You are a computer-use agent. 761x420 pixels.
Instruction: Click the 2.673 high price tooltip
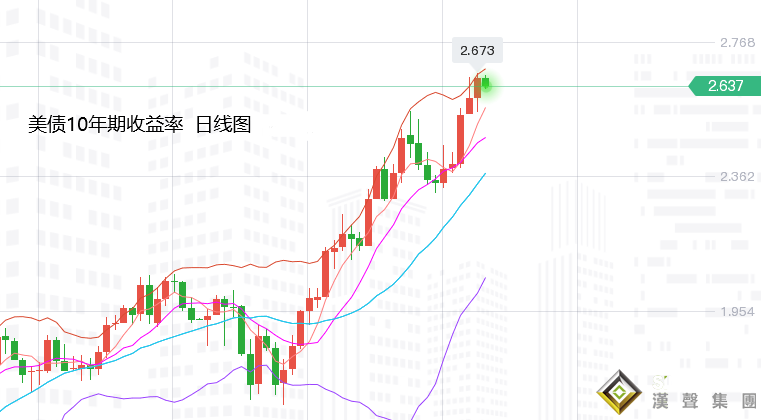[x=477, y=50]
